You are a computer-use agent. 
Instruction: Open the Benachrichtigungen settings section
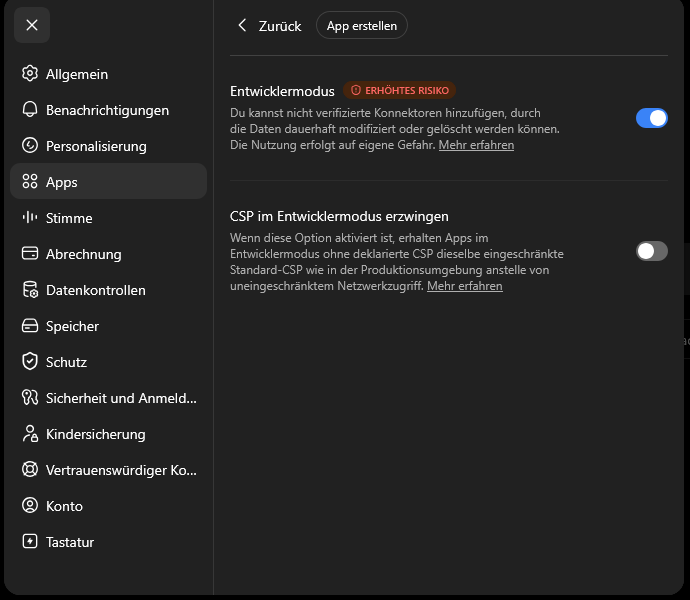(108, 110)
